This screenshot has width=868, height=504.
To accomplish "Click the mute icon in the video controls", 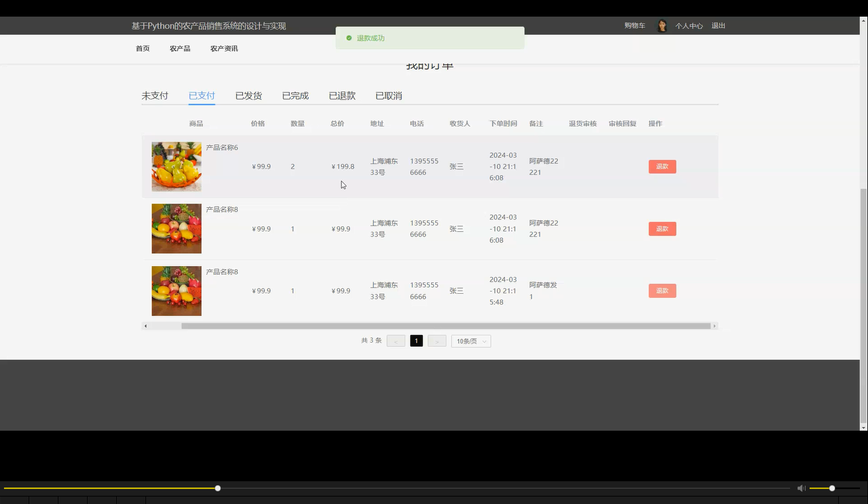I will pos(801,488).
